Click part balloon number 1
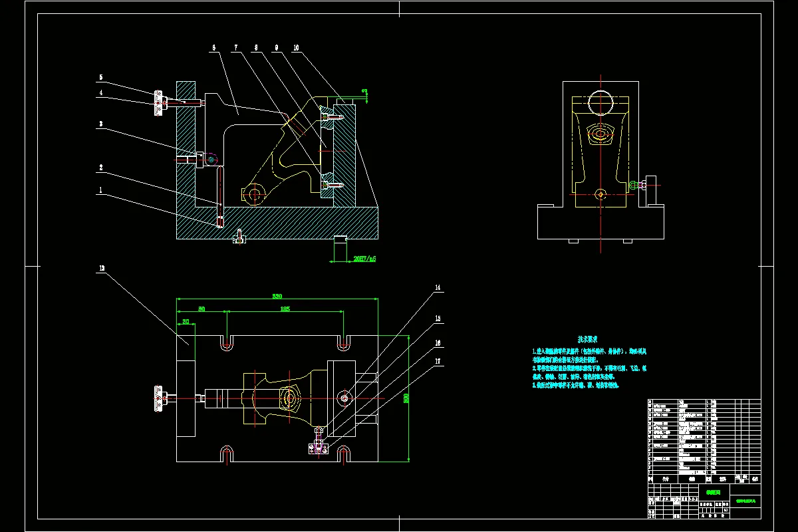Screen dimensions: 798x532 coord(100,190)
